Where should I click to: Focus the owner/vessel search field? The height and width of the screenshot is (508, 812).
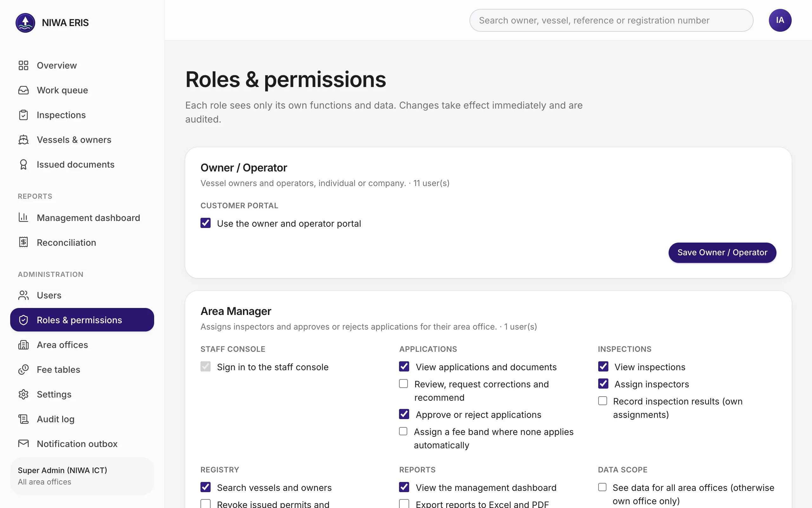coord(611,20)
